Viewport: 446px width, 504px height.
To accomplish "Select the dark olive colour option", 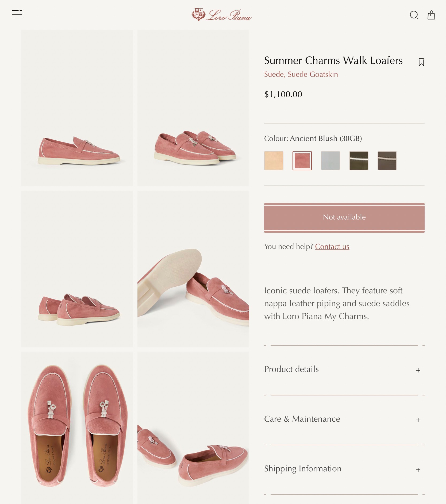I will tap(358, 160).
